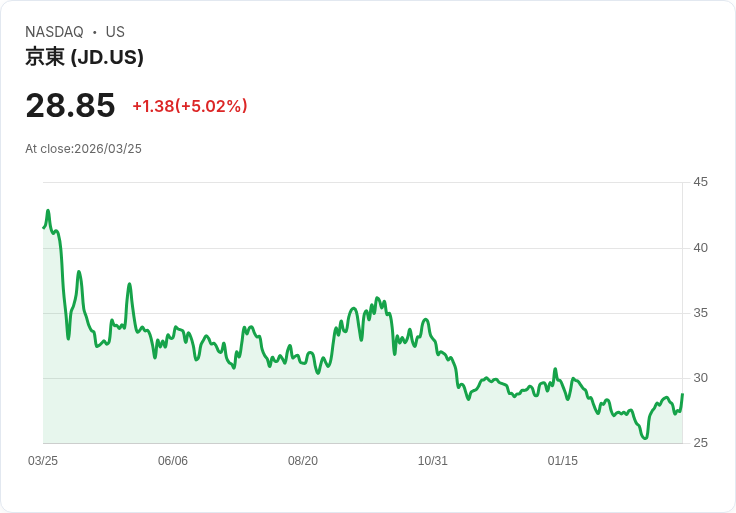The height and width of the screenshot is (513, 736).
Task: Select the 03/25 date axis label
Action: 43,461
